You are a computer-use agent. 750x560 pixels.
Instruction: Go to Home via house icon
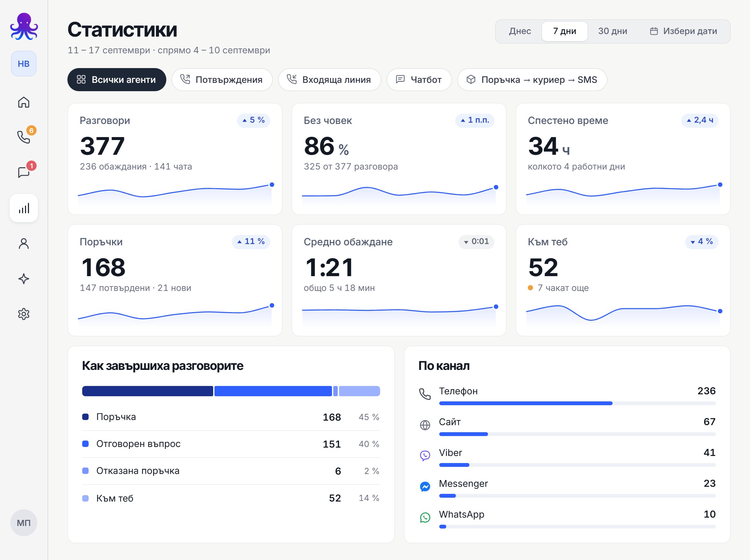[24, 102]
